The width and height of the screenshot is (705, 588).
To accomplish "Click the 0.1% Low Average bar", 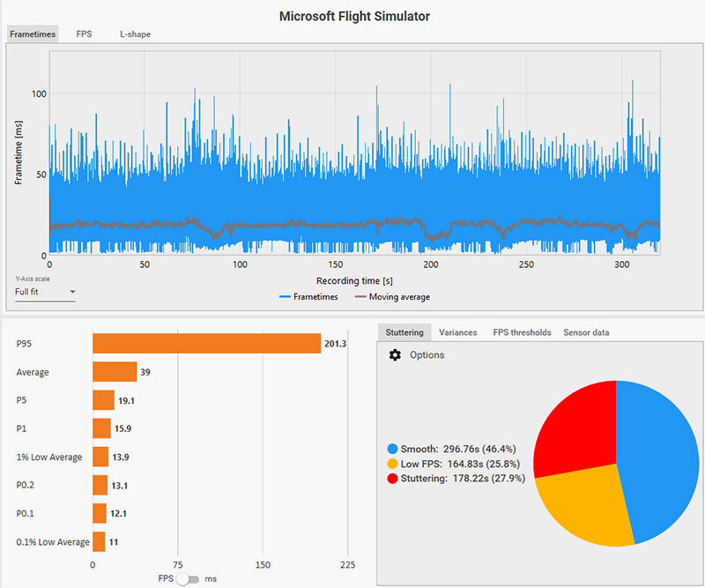I will [99, 541].
